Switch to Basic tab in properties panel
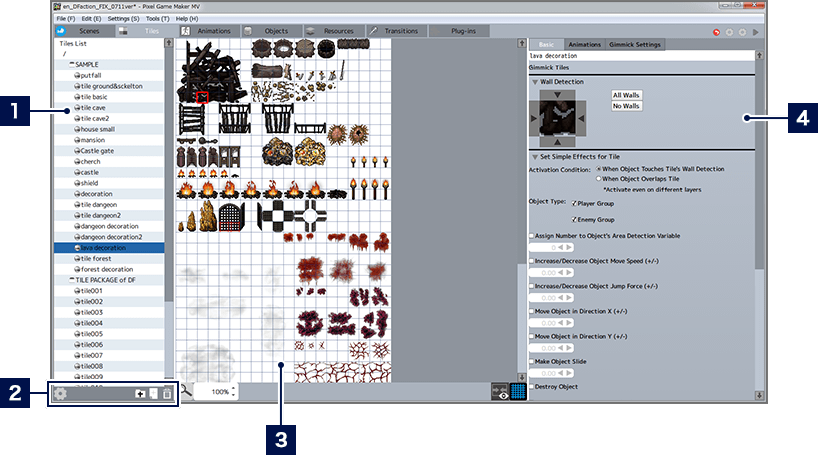This screenshot has height=455, width=818. [546, 45]
